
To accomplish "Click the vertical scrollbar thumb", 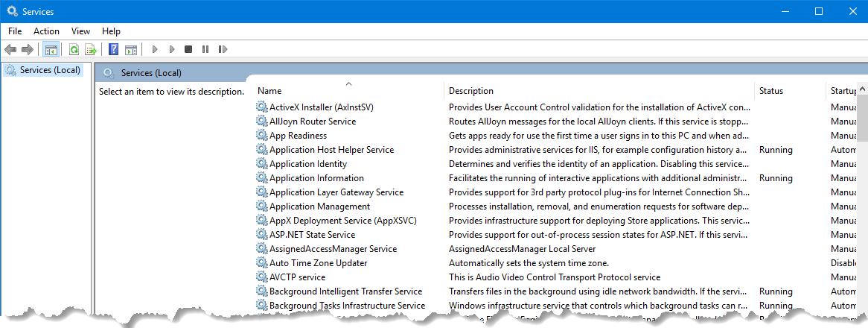I will (x=863, y=119).
